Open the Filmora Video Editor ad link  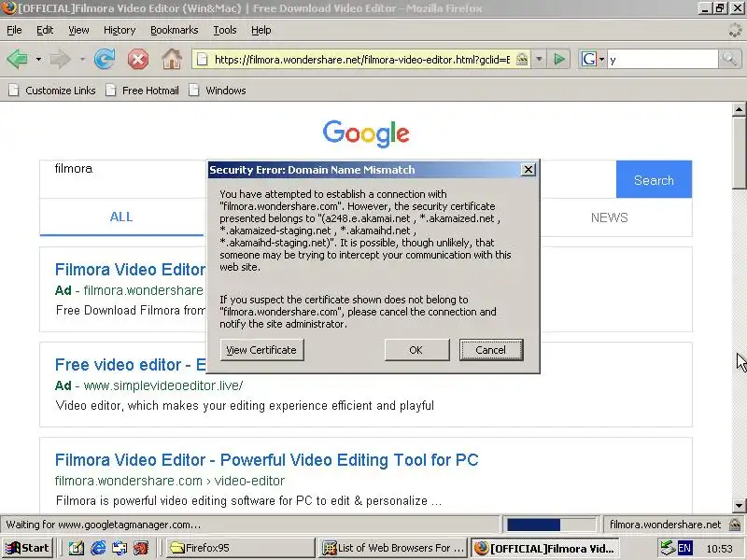point(130,270)
